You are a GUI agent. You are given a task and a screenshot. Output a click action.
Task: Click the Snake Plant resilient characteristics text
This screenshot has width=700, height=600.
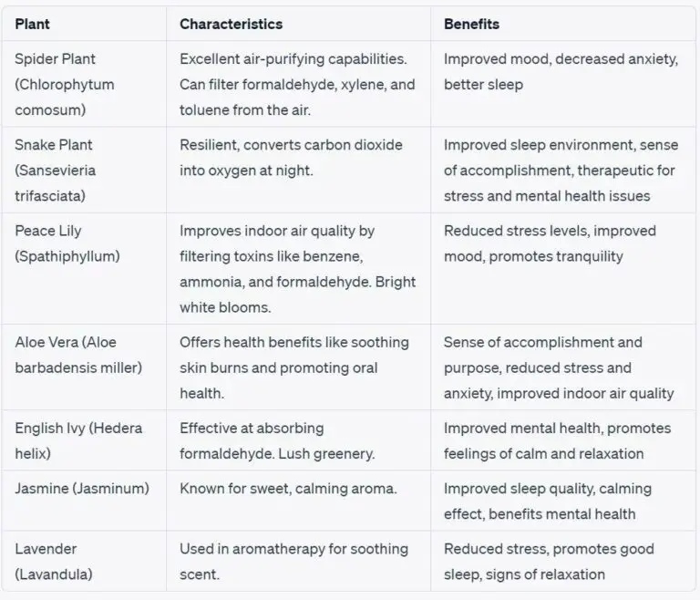(x=291, y=157)
